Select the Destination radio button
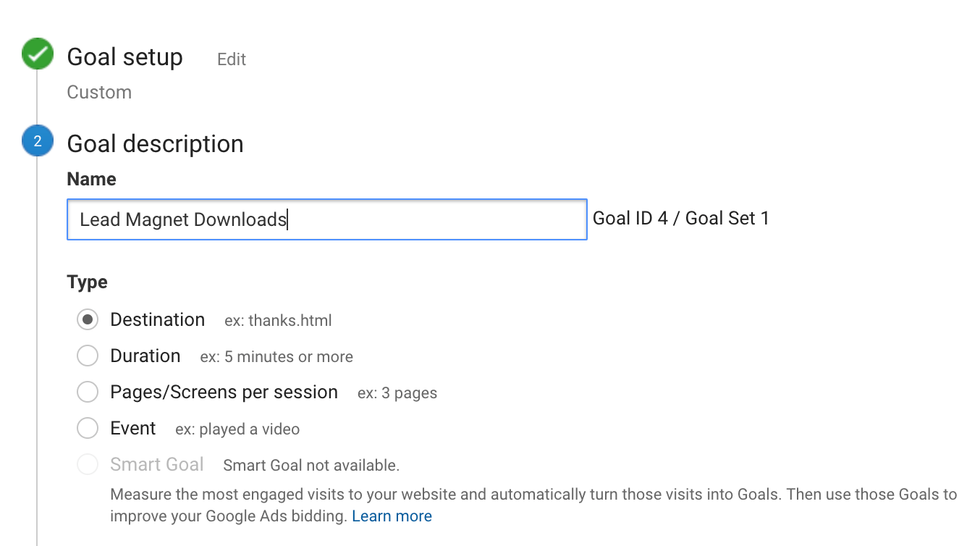This screenshot has width=980, height=546. 88,319
